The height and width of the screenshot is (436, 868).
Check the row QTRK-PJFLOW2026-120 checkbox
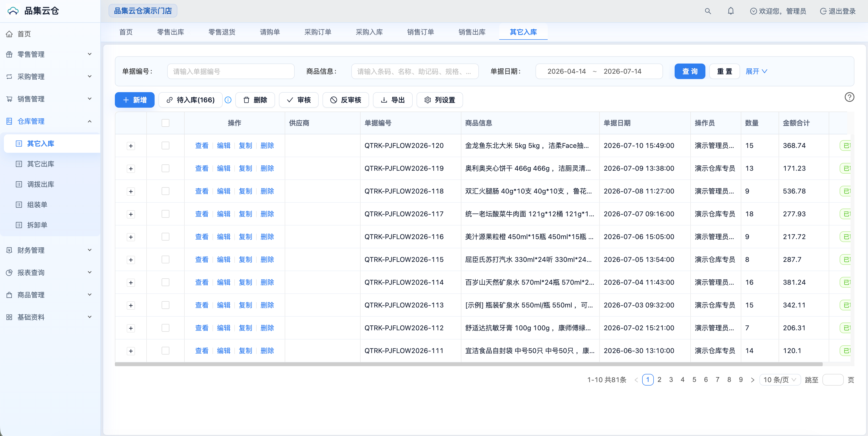tap(166, 145)
